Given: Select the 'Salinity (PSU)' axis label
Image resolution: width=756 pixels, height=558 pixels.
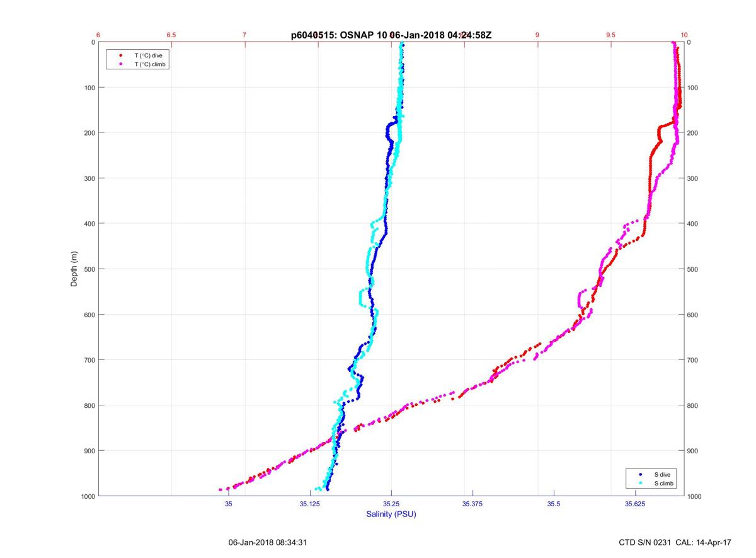Looking at the screenshot, I should (x=391, y=514).
